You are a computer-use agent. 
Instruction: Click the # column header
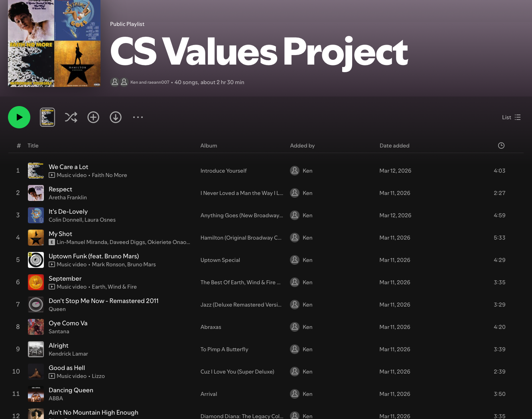18,146
